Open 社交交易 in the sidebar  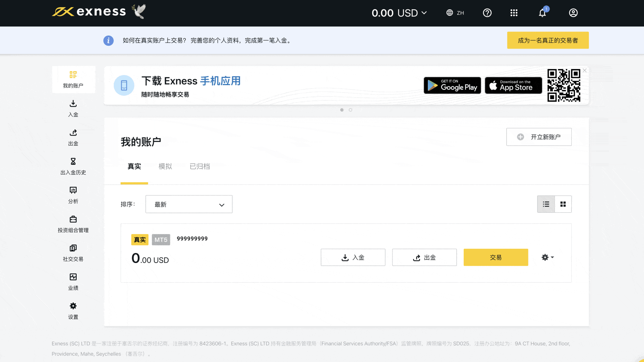click(73, 253)
